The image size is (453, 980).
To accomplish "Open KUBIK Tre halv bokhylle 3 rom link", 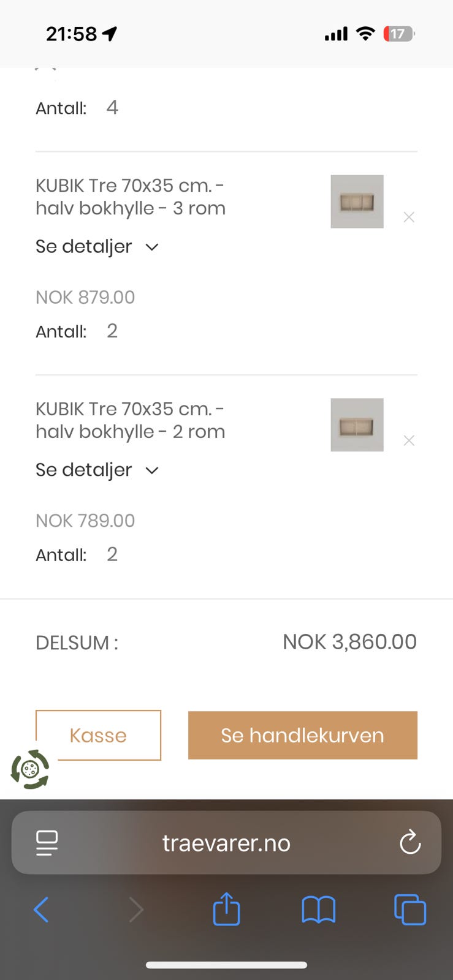I will [131, 197].
